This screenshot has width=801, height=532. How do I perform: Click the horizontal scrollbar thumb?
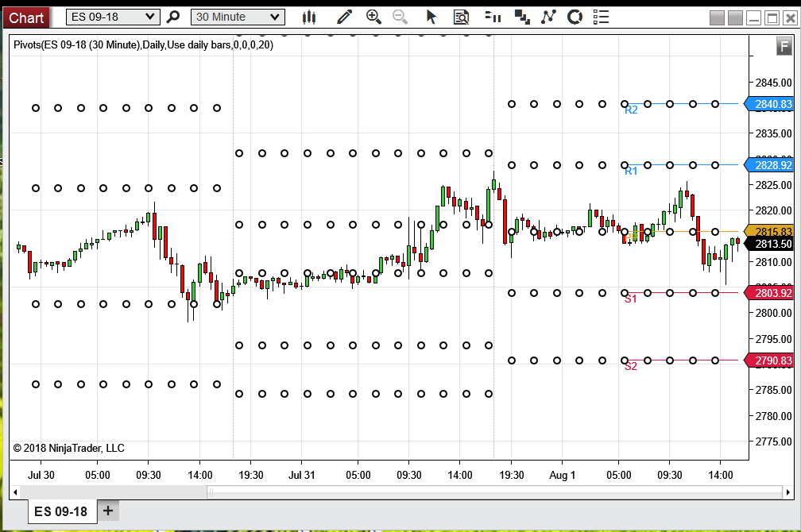(494, 492)
